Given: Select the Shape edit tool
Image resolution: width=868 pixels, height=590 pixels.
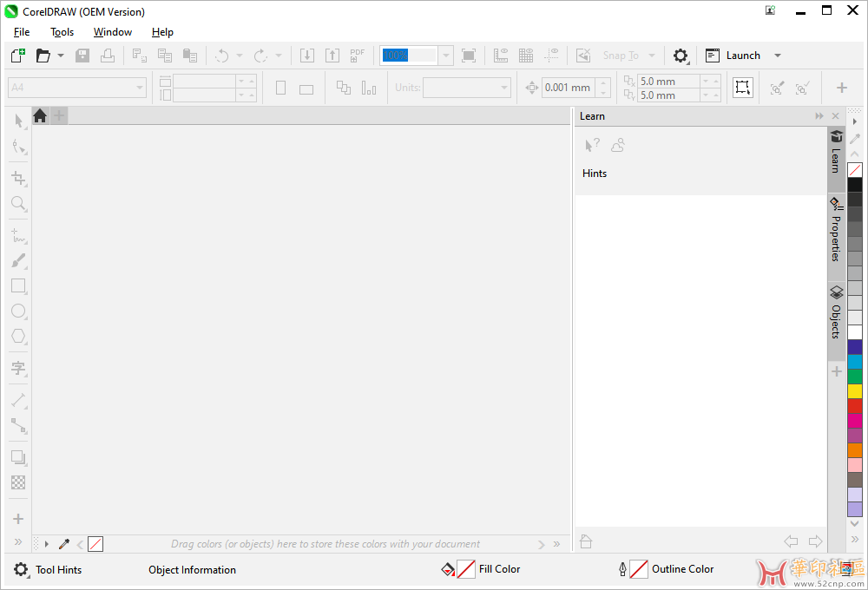Looking at the screenshot, I should [19, 146].
